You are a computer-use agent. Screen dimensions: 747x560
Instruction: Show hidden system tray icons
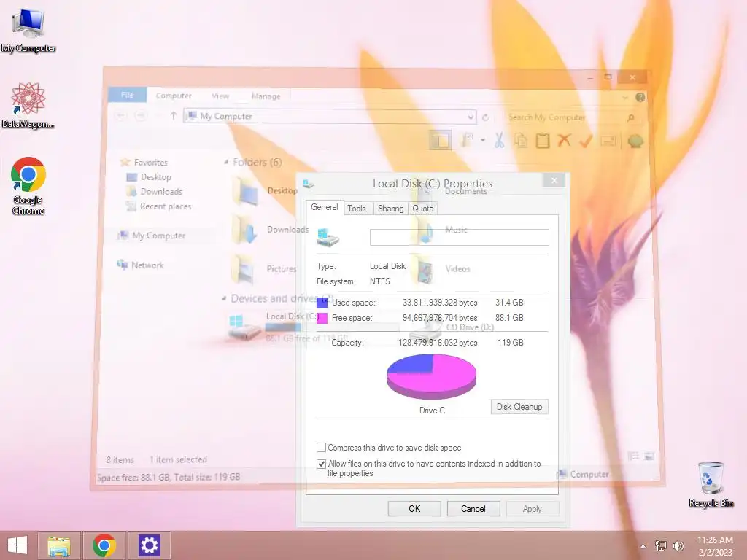click(643, 546)
